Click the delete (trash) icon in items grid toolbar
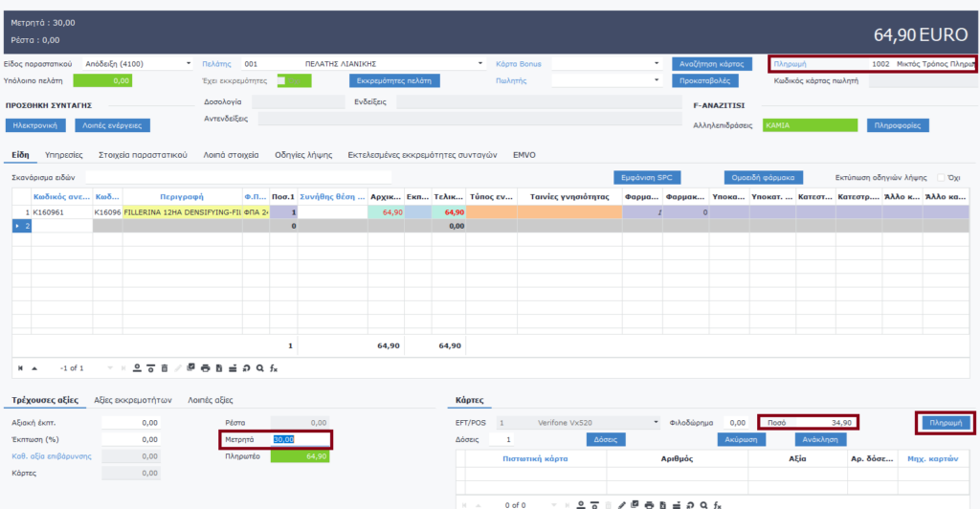The width and height of the screenshot is (980, 509). pyautogui.click(x=164, y=367)
